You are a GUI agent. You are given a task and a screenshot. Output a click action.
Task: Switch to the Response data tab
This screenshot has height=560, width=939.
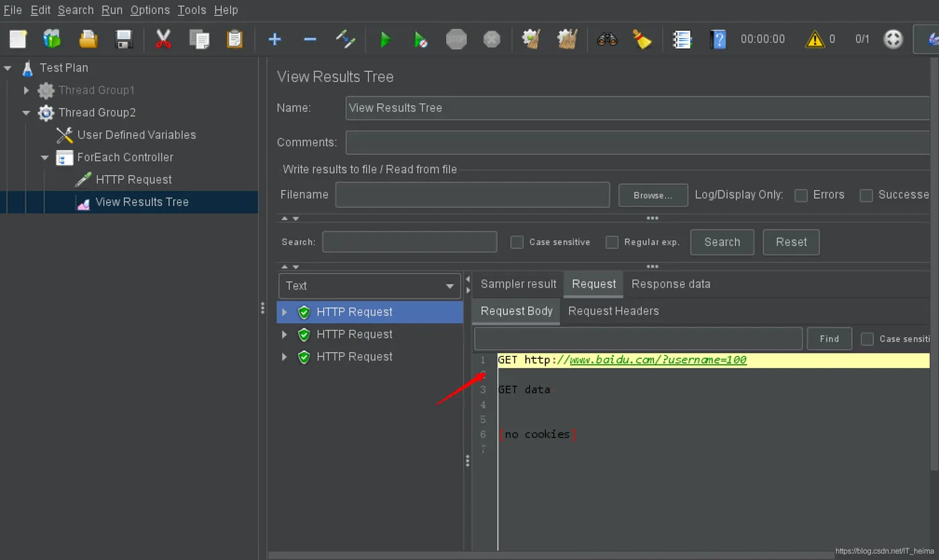pos(671,284)
